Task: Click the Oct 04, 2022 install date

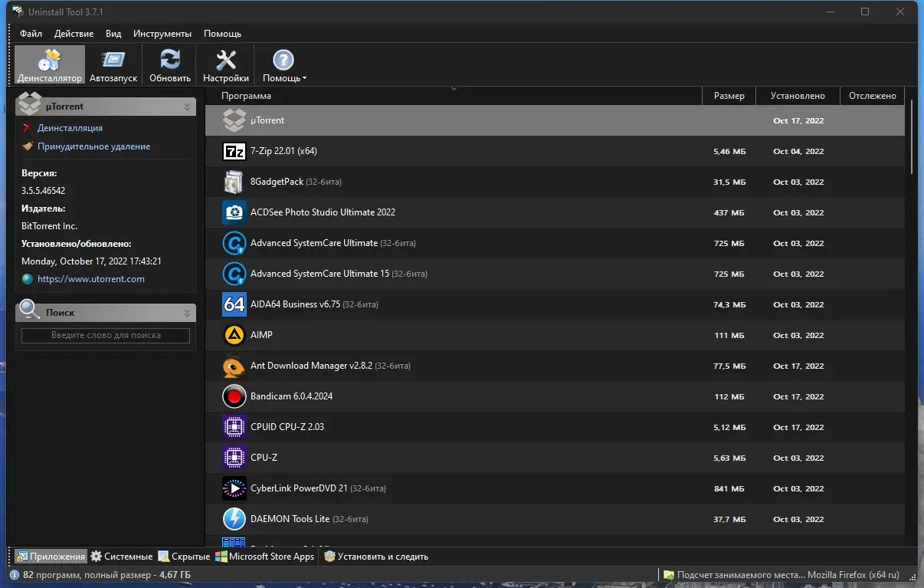Action: [798, 151]
